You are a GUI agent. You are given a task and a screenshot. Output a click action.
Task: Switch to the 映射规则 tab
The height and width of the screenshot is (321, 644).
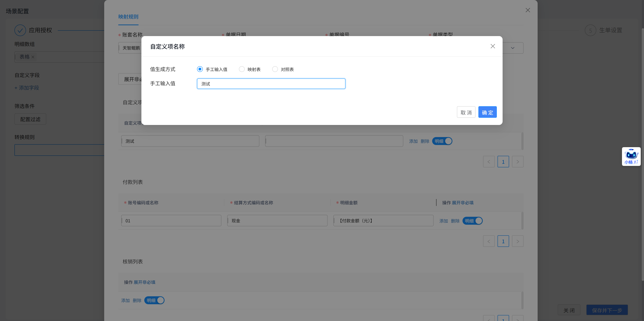(x=128, y=17)
